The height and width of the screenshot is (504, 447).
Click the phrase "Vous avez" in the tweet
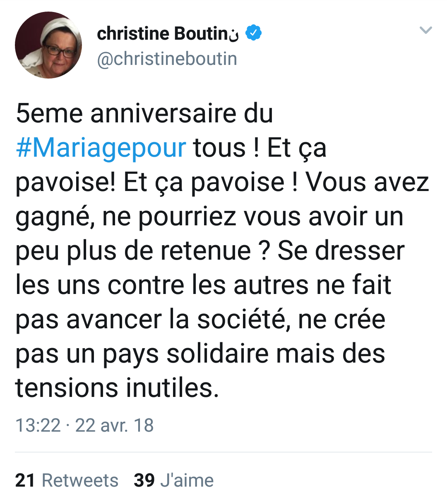tap(367, 182)
